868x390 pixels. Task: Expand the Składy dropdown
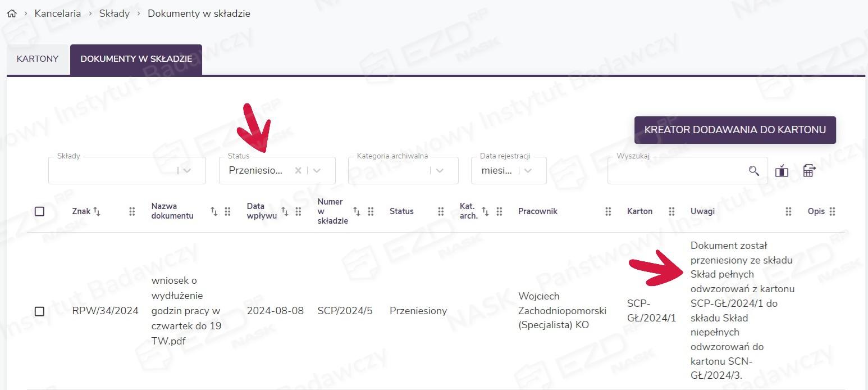[x=187, y=171]
